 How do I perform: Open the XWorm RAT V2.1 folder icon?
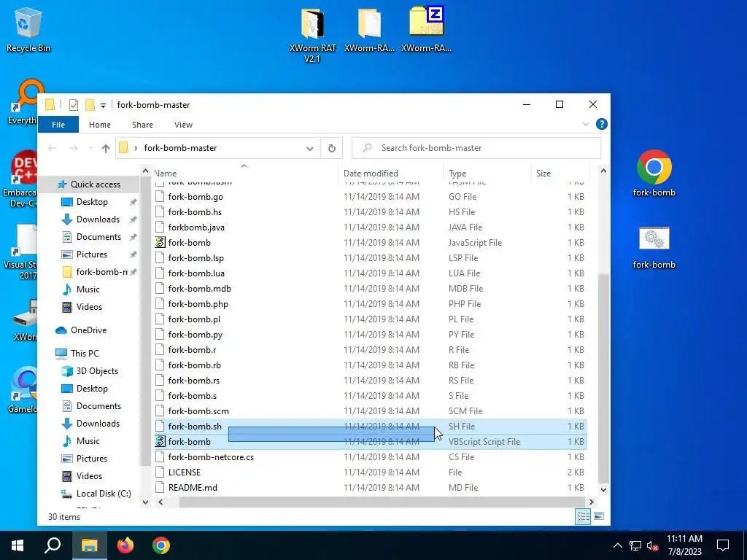pos(312,34)
